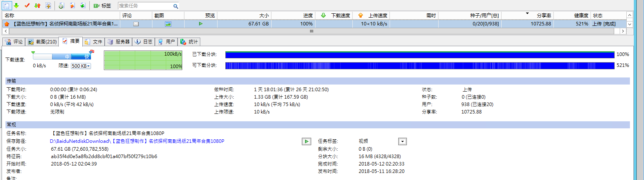Click the 上传 [完成] status cell
This screenshot has width=644, height=180.
(604, 24)
